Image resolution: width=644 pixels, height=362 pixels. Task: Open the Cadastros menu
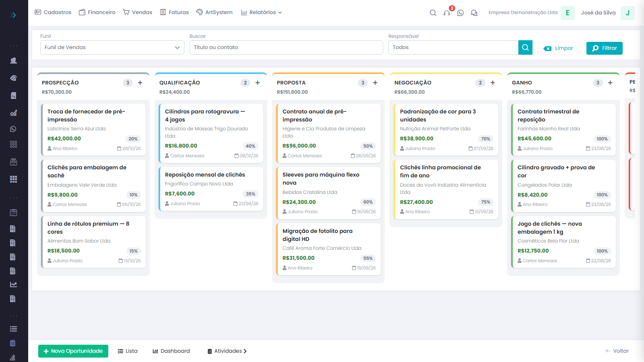point(53,12)
